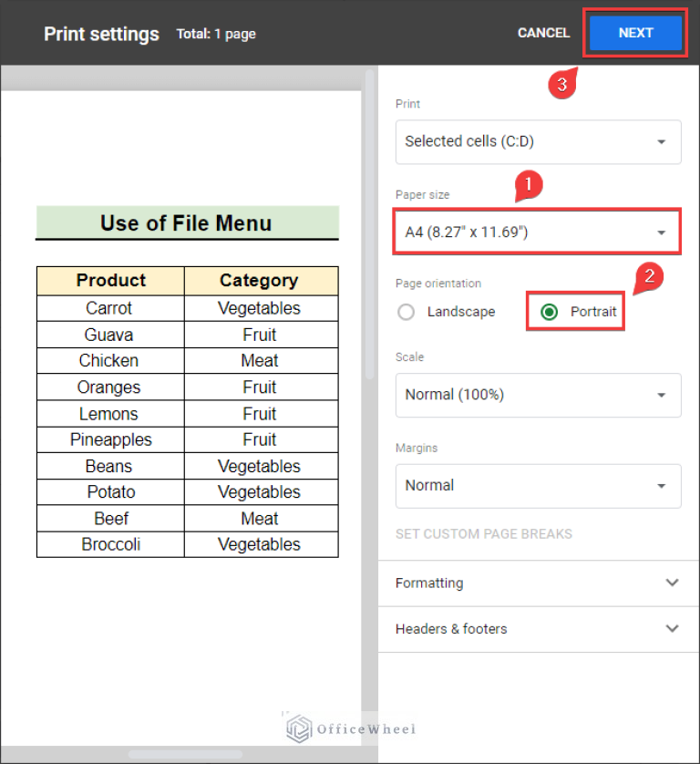Open the Margins dropdown
Screen dimensions: 700x764
[538, 486]
